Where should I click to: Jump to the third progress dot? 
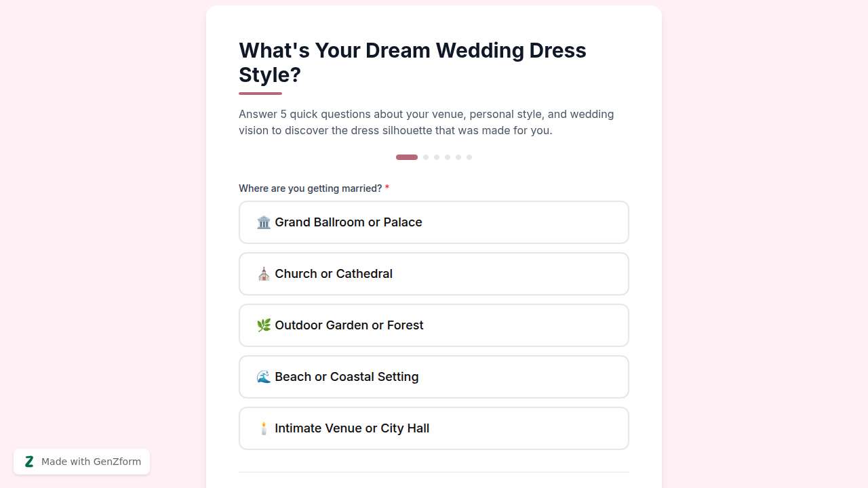click(x=437, y=157)
